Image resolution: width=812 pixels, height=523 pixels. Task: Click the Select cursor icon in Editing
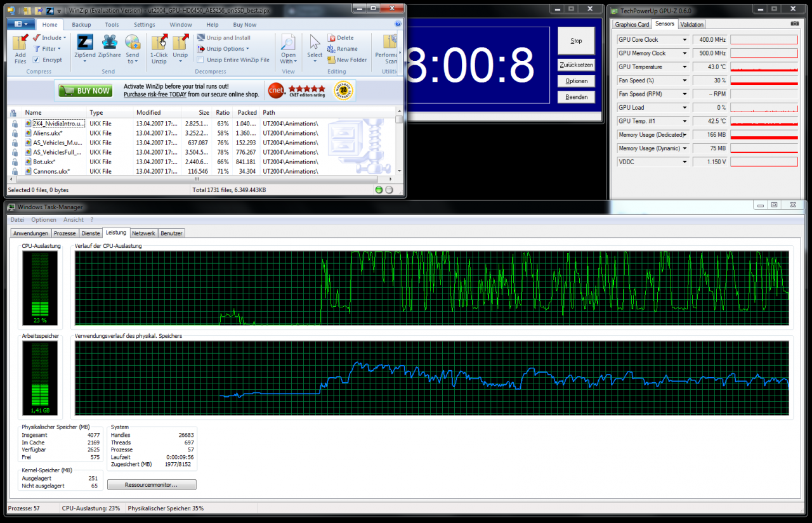tap(315, 42)
